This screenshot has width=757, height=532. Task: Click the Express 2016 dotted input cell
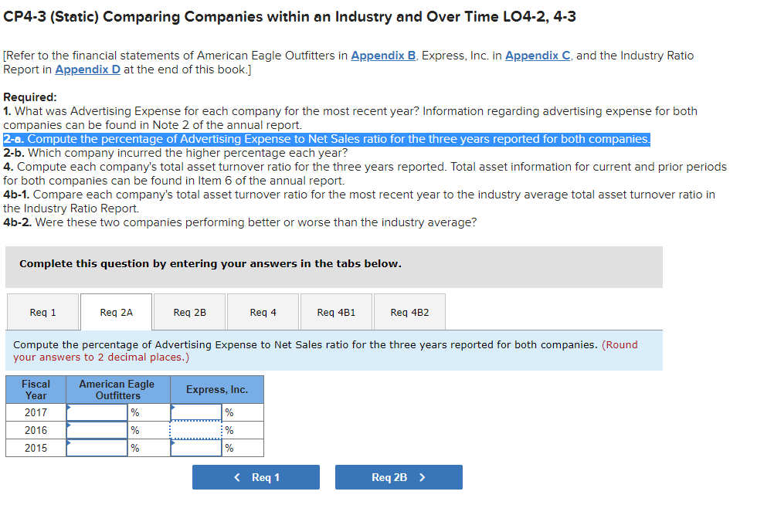click(x=195, y=430)
